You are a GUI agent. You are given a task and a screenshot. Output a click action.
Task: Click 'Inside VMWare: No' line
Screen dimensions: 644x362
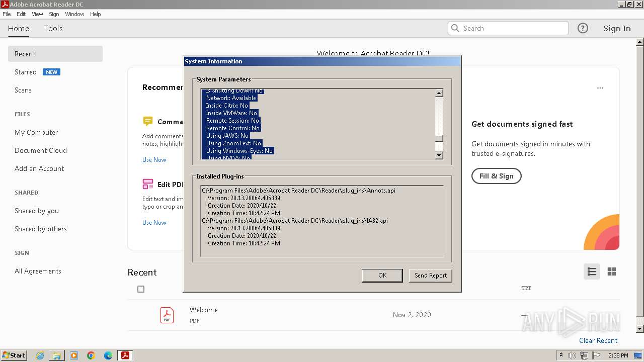(x=231, y=113)
